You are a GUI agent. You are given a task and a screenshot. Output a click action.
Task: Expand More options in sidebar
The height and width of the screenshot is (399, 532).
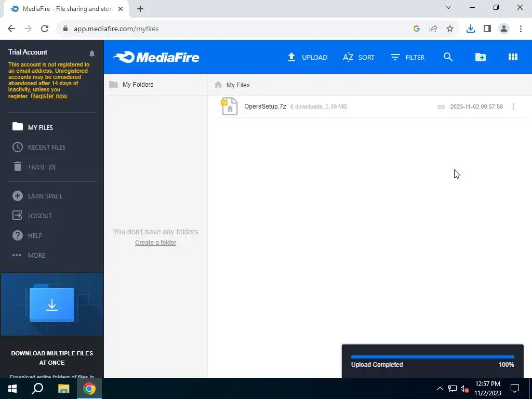point(29,255)
